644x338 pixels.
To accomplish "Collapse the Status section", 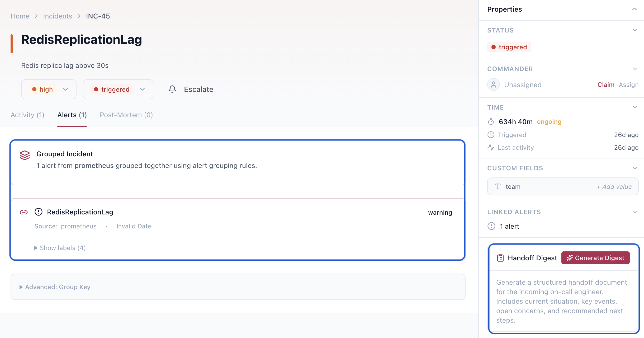I will [x=635, y=30].
